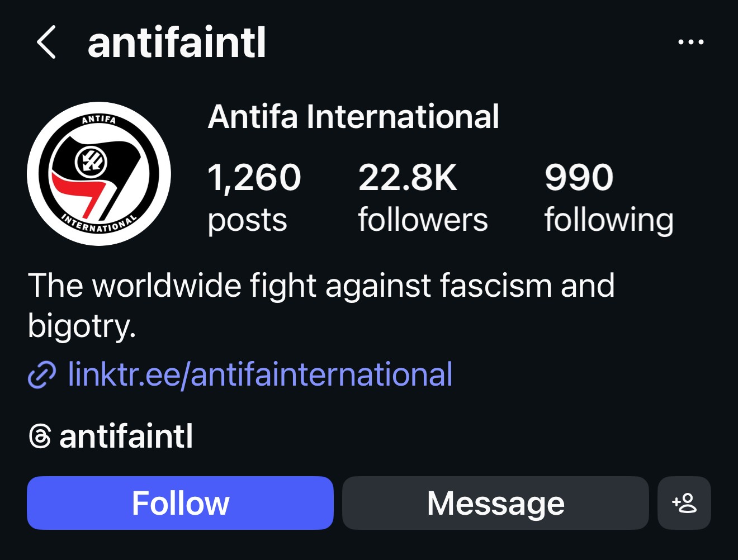The width and height of the screenshot is (738, 560).
Task: Click the Antifa International display name
Action: 353,117
